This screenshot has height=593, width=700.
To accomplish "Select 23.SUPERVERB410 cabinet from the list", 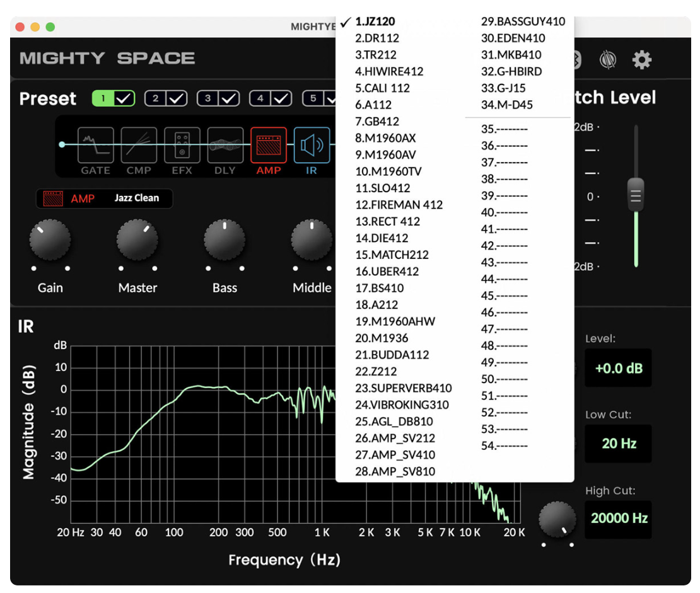I will 403,388.
